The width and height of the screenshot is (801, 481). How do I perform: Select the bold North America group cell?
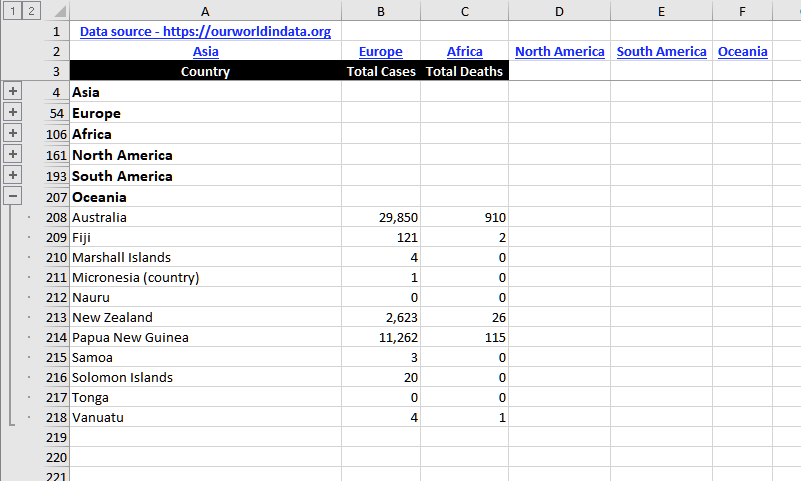[x=205, y=155]
